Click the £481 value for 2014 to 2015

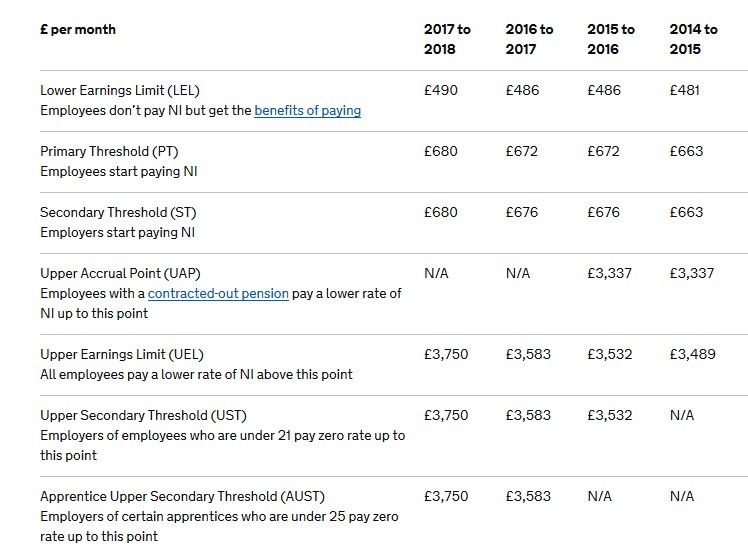coord(685,91)
